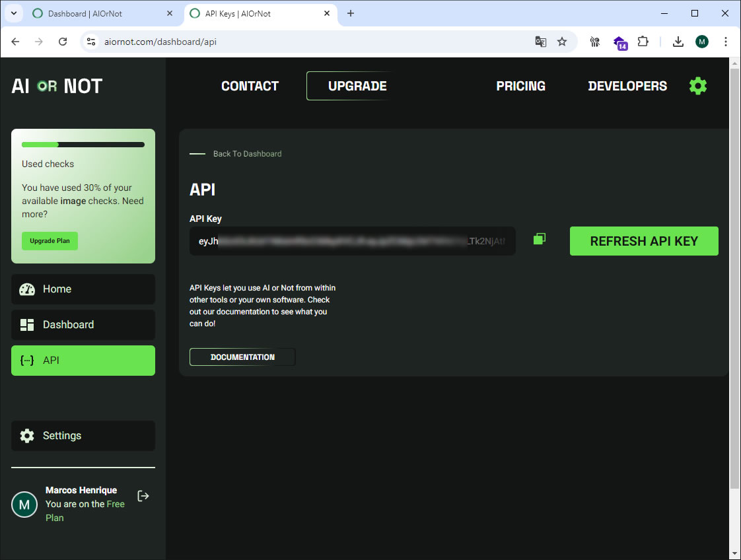
Task: Click the API heading text
Action: tap(202, 190)
